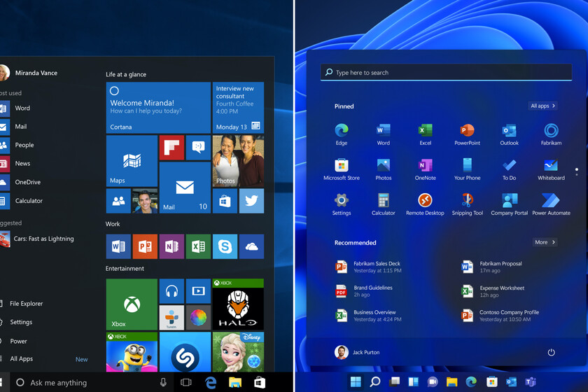
Task: Expand More recommended files
Action: (x=545, y=242)
